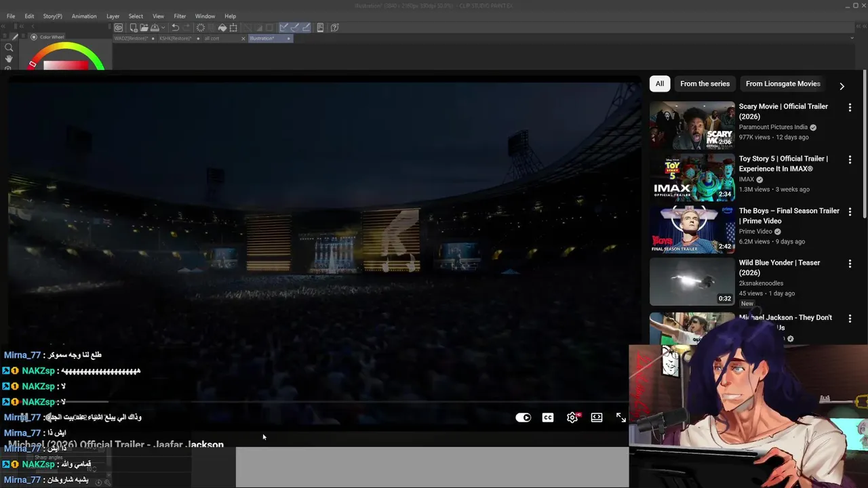This screenshot has height=488, width=868.
Task: Click the YouTube sidebar scrollbar
Action: tap(865, 144)
